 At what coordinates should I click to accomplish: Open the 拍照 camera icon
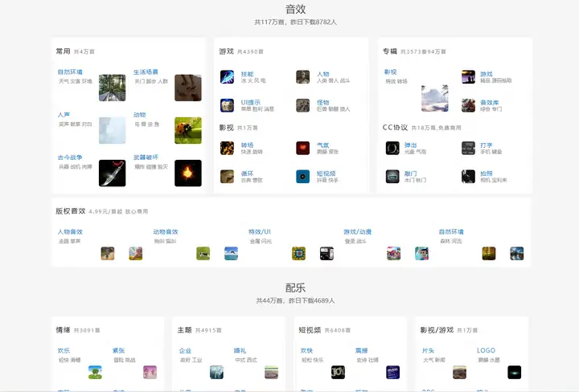click(x=468, y=176)
